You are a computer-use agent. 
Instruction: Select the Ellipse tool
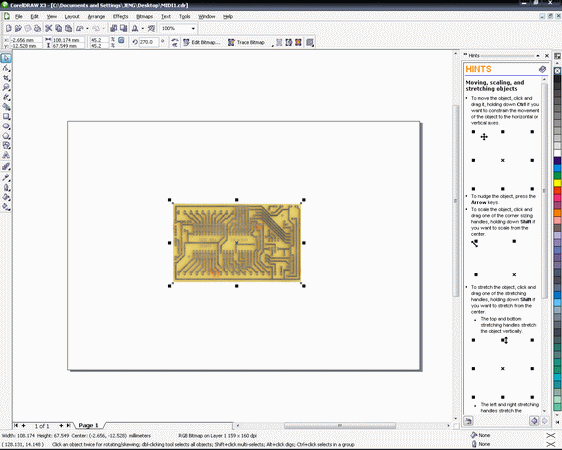tap(6, 126)
